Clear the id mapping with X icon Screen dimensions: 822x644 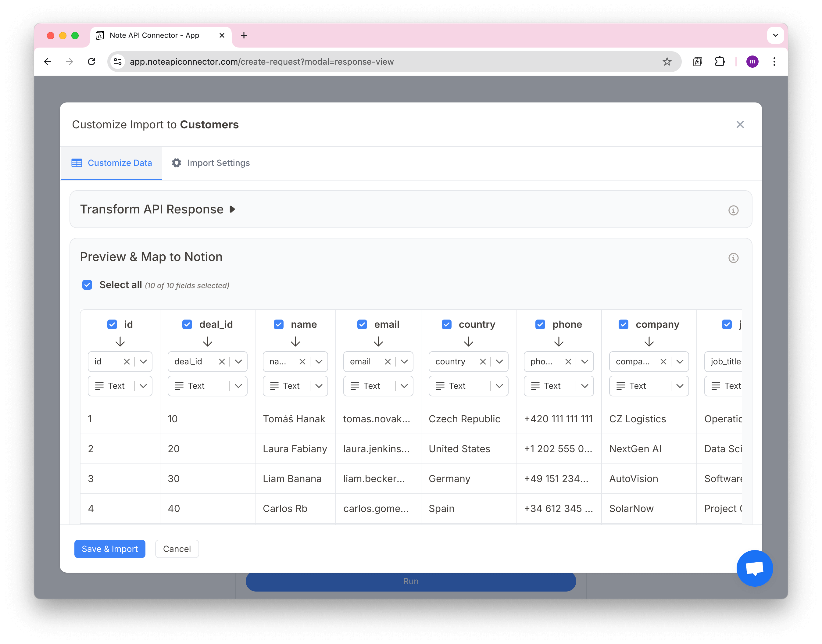pos(127,362)
